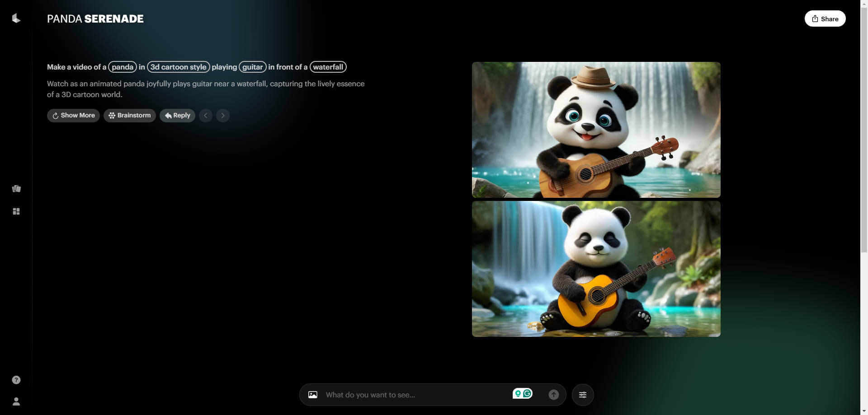
Task: Open the settings sliders button
Action: coord(583,395)
